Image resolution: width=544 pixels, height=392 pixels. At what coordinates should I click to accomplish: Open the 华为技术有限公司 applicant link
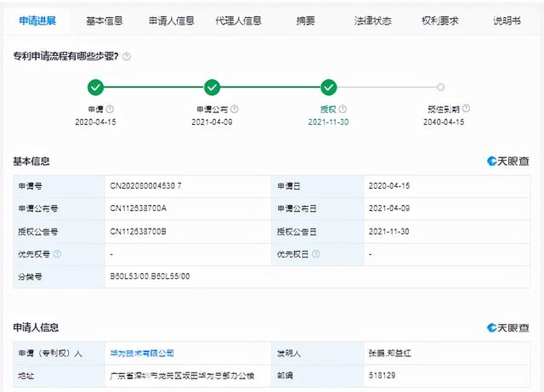click(142, 353)
